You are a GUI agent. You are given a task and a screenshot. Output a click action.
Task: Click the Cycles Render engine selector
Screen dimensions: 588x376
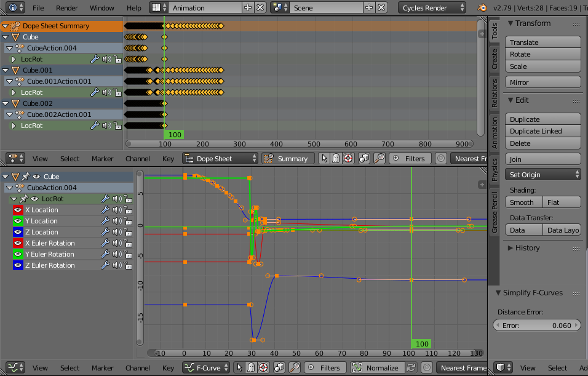pyautogui.click(x=432, y=8)
